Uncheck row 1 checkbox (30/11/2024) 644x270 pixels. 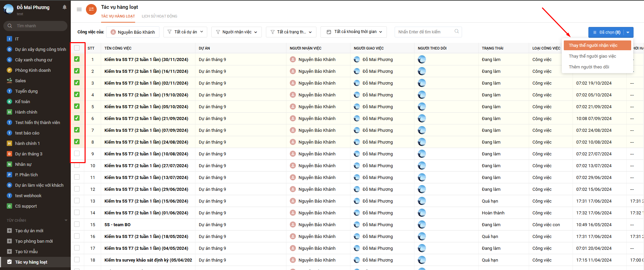77,59
